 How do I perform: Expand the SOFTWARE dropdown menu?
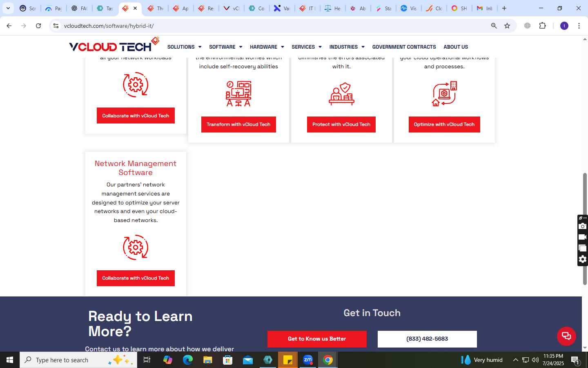pyautogui.click(x=225, y=47)
